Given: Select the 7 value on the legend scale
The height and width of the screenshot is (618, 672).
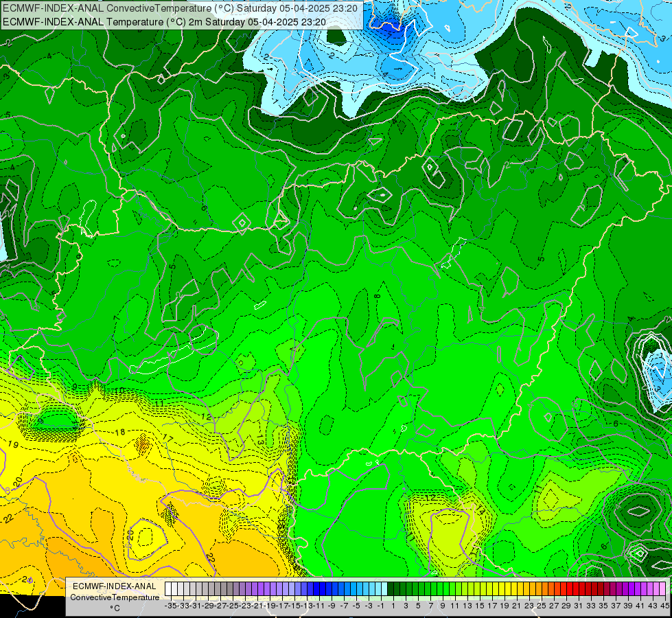Looking at the screenshot, I should [x=430, y=605].
